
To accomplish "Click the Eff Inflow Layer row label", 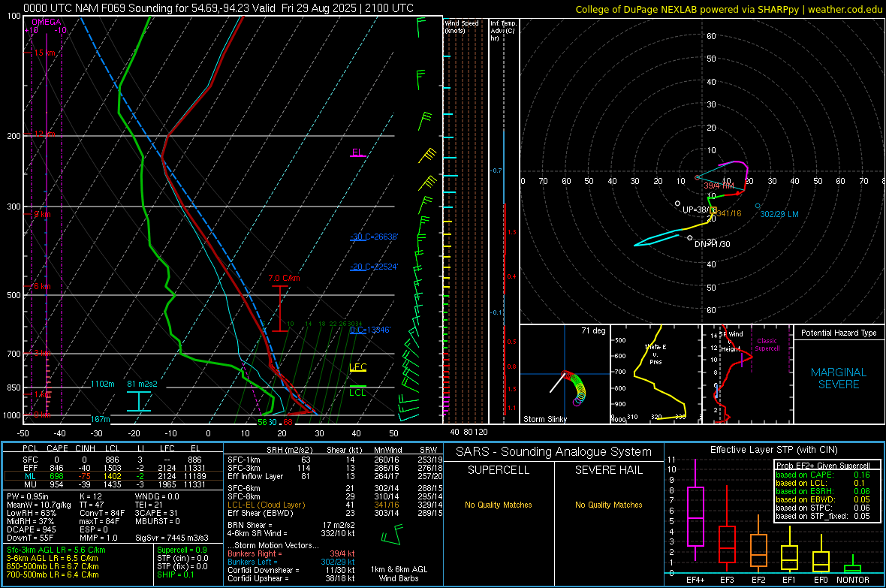I will click(x=255, y=476).
